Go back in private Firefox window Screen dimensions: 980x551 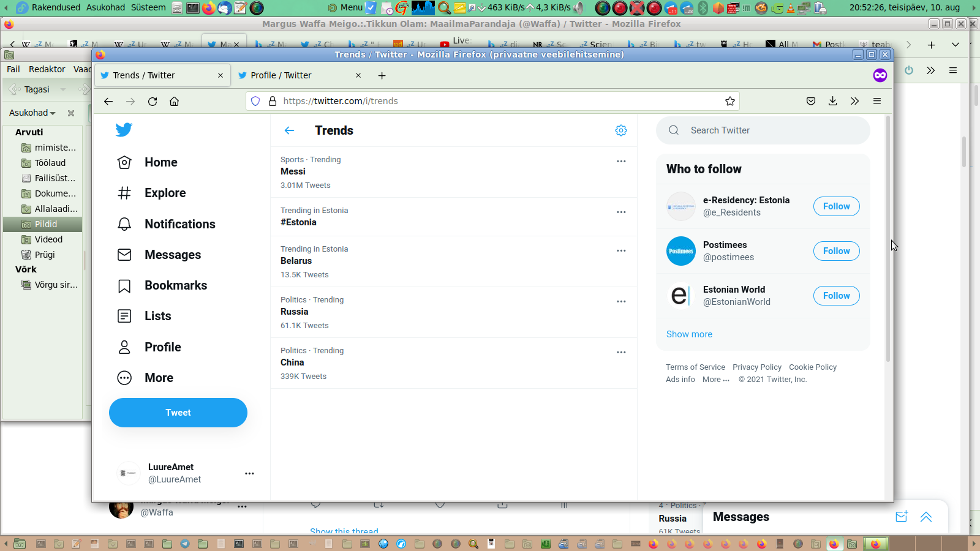tap(108, 101)
